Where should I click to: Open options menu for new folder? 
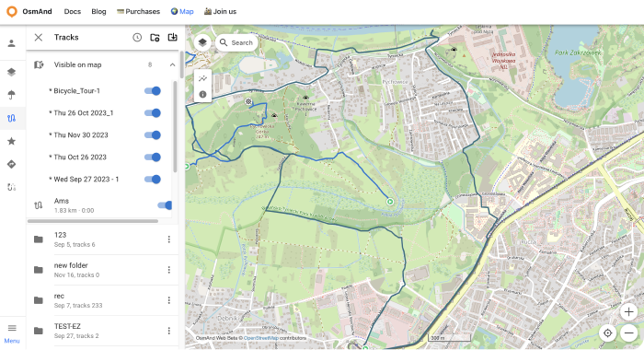[168, 270]
